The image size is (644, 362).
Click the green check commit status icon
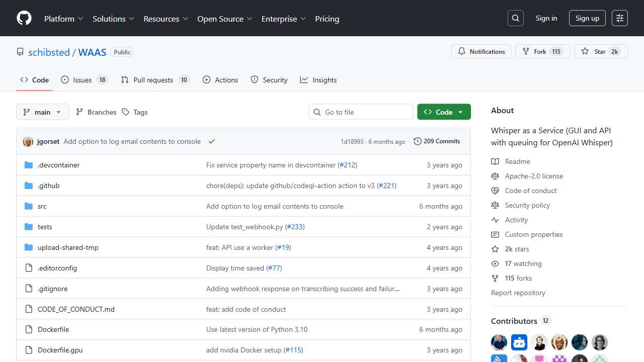coord(212,142)
